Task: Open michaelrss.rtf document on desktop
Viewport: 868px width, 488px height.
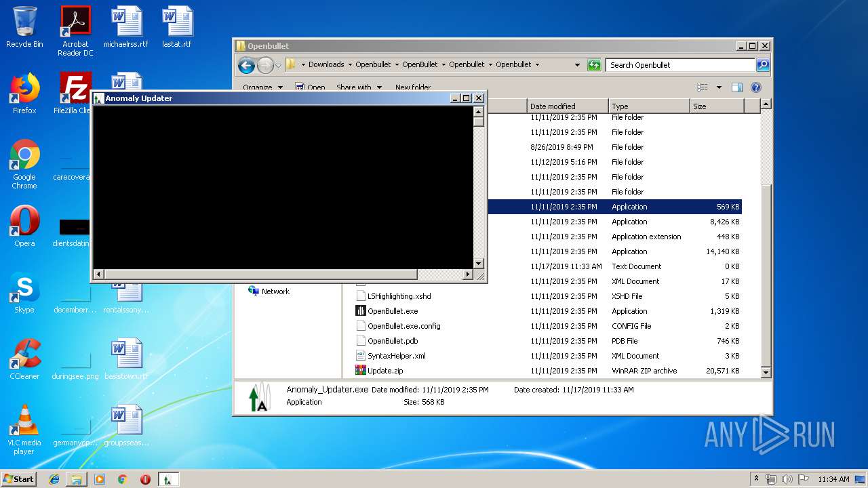Action: pos(126,27)
